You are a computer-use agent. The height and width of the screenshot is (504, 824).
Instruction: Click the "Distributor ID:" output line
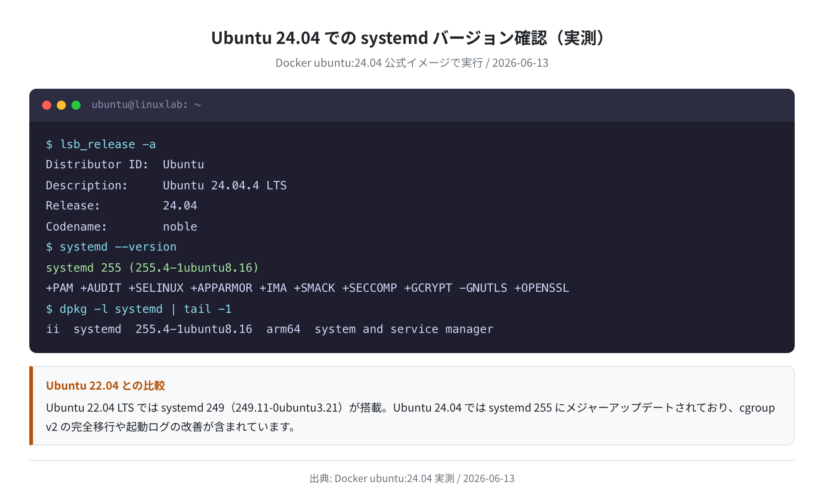[x=125, y=165]
